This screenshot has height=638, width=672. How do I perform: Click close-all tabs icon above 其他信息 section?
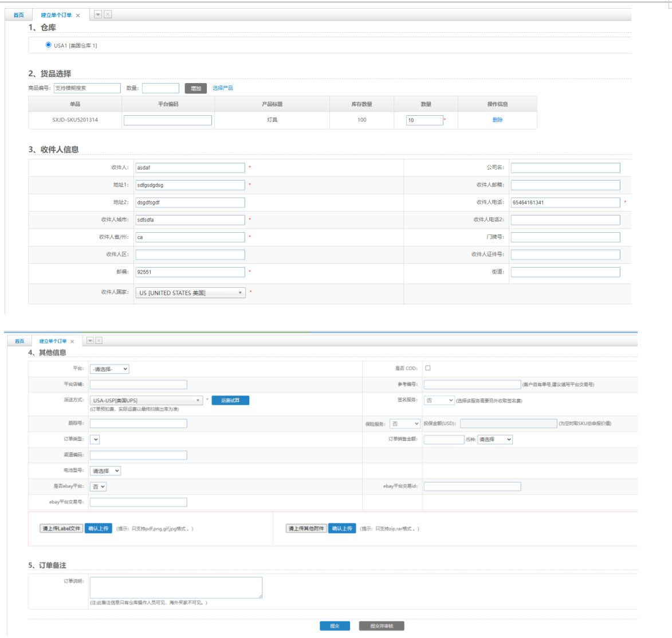coord(99,340)
